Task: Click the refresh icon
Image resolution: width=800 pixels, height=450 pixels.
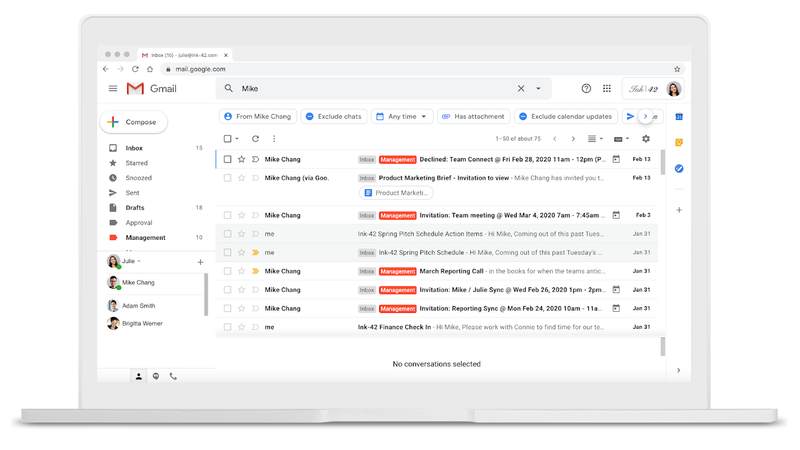Action: point(256,139)
